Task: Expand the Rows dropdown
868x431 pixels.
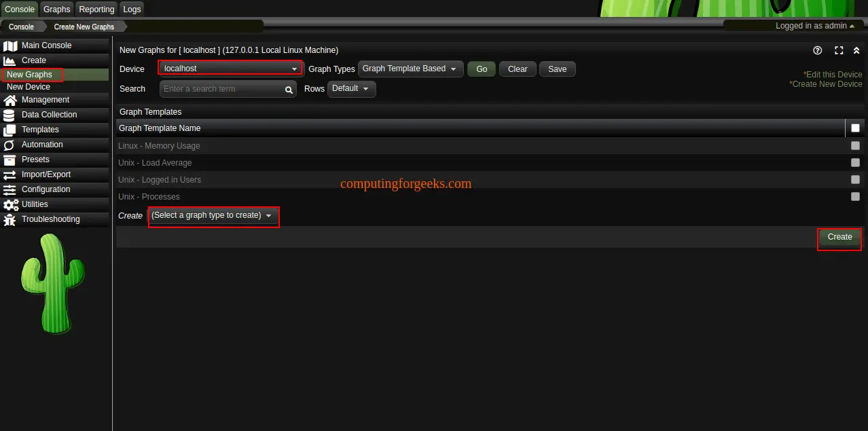Action: pos(351,88)
